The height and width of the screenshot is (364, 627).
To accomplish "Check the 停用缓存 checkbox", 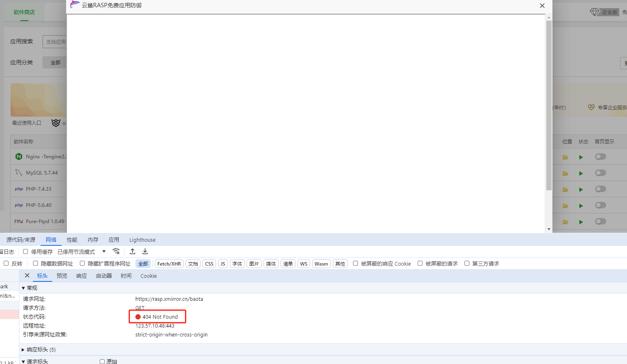I will [x=26, y=251].
